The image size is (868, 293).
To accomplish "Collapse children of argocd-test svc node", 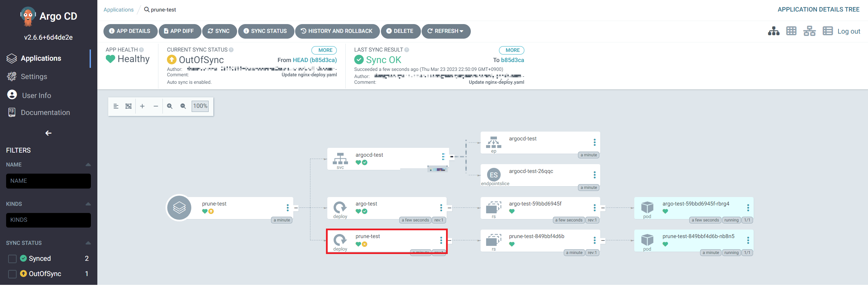I will [451, 156].
